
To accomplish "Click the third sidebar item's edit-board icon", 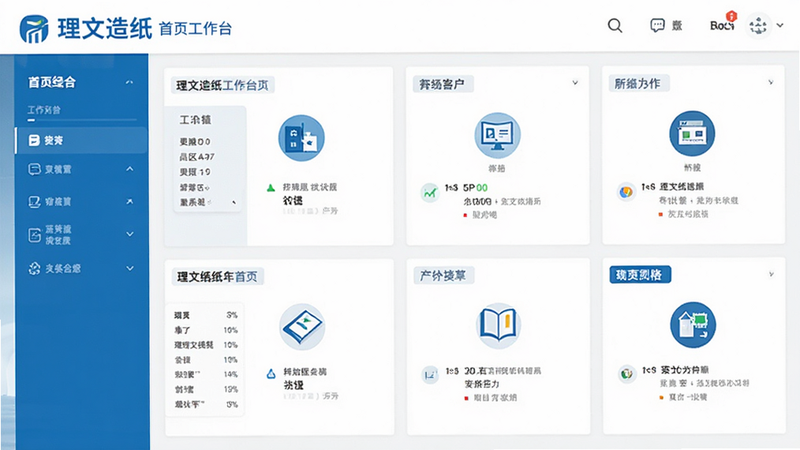I will pyautogui.click(x=34, y=202).
